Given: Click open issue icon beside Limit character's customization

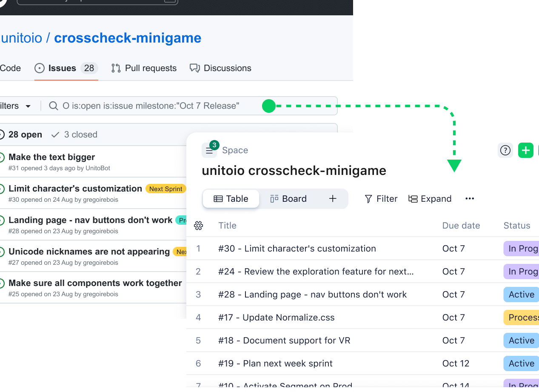Looking at the screenshot, I should (1, 189).
